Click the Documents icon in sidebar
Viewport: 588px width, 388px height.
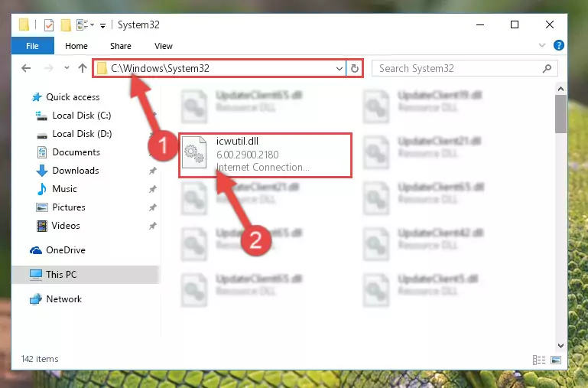41,152
